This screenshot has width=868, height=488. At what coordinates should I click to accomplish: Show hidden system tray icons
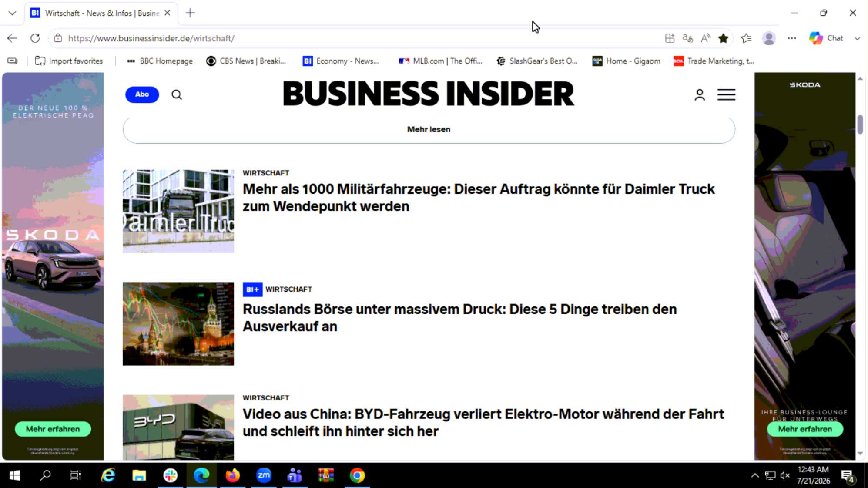pyautogui.click(x=755, y=475)
